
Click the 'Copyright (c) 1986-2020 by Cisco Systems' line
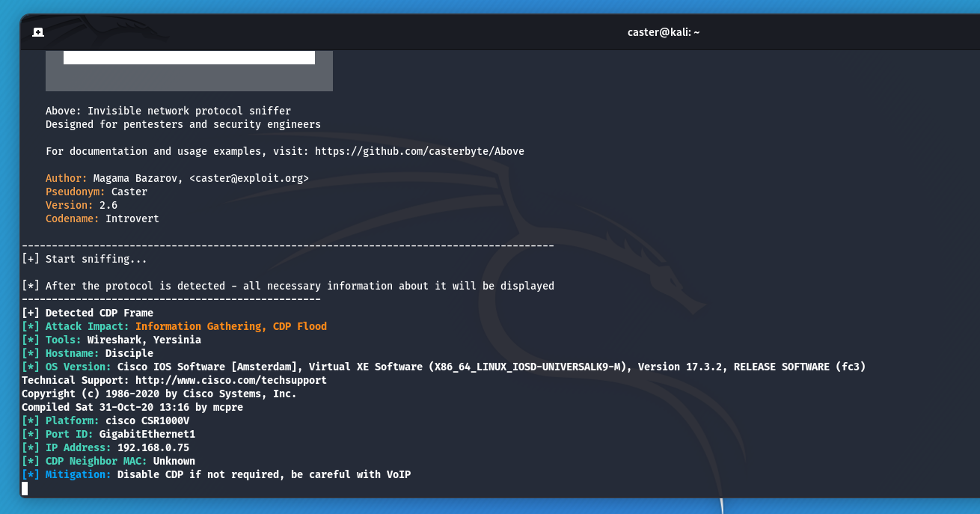[x=159, y=394]
